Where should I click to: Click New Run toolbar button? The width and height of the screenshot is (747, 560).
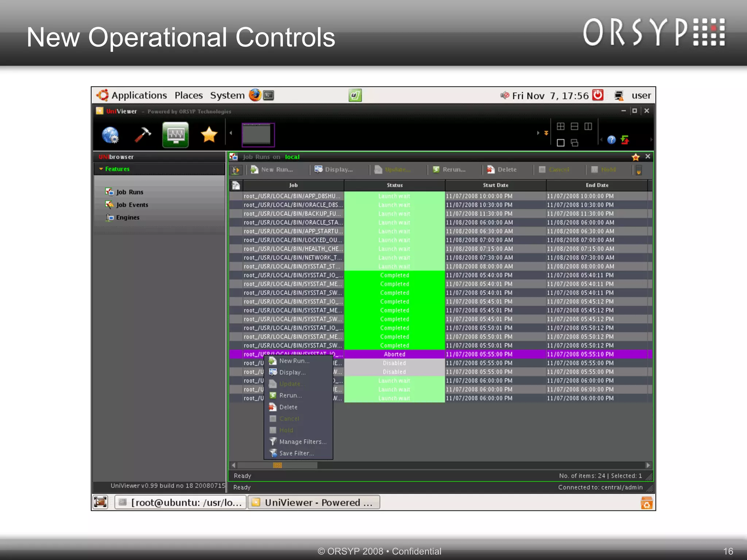(x=272, y=170)
